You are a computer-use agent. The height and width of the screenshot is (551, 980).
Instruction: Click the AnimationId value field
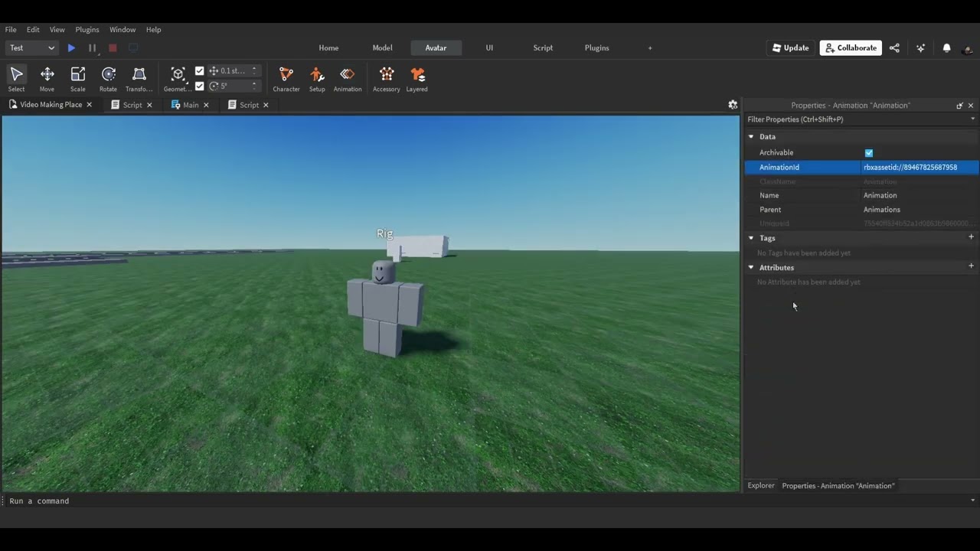(920, 167)
